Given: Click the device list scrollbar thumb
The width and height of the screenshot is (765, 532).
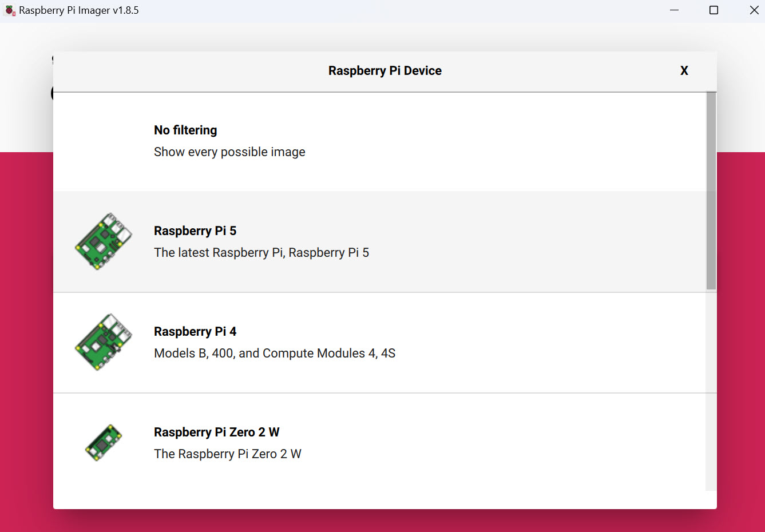Looking at the screenshot, I should [711, 191].
